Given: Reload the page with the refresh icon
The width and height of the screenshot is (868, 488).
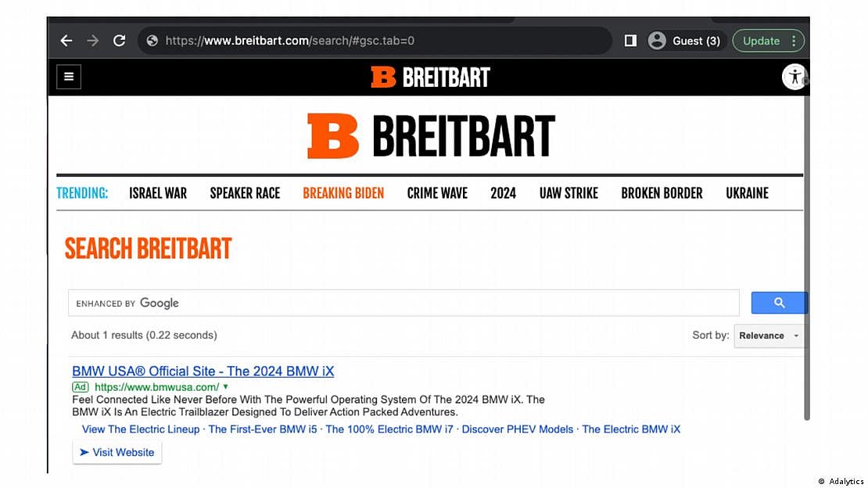Looking at the screenshot, I should [x=119, y=41].
